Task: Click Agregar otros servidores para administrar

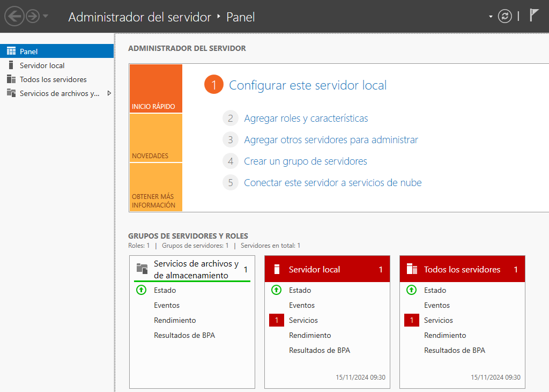Action: tap(331, 140)
